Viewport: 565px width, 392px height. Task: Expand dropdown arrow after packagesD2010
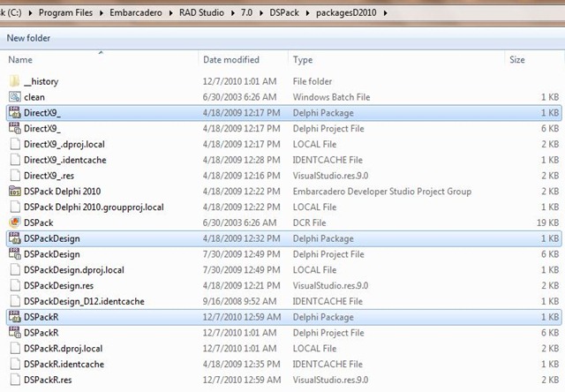click(x=386, y=13)
